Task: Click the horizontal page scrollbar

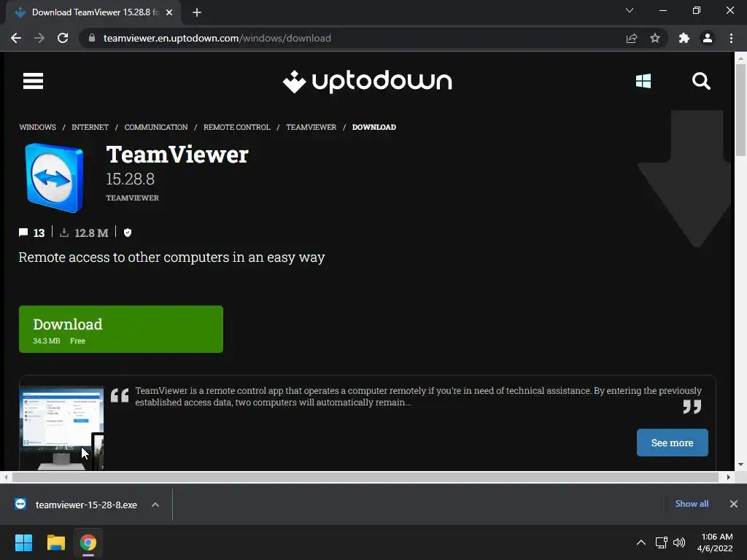Action: click(365, 477)
